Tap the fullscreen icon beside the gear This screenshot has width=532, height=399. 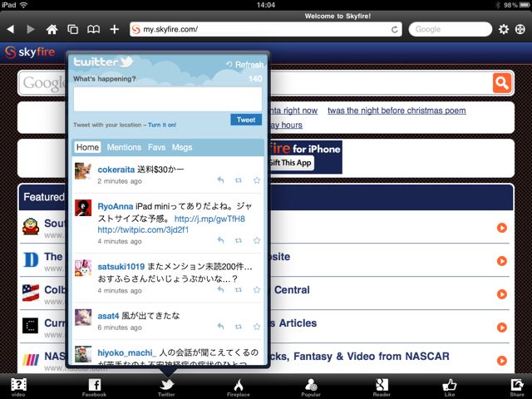coord(520,30)
